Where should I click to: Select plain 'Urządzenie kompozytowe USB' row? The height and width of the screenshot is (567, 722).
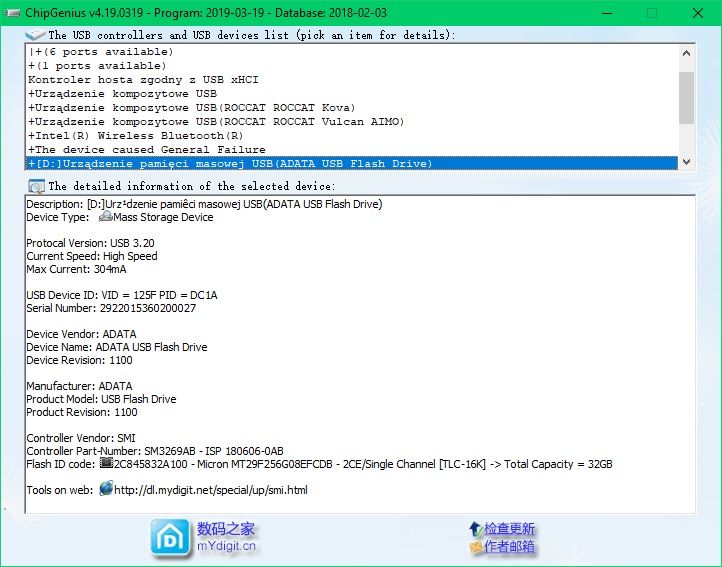coord(352,94)
